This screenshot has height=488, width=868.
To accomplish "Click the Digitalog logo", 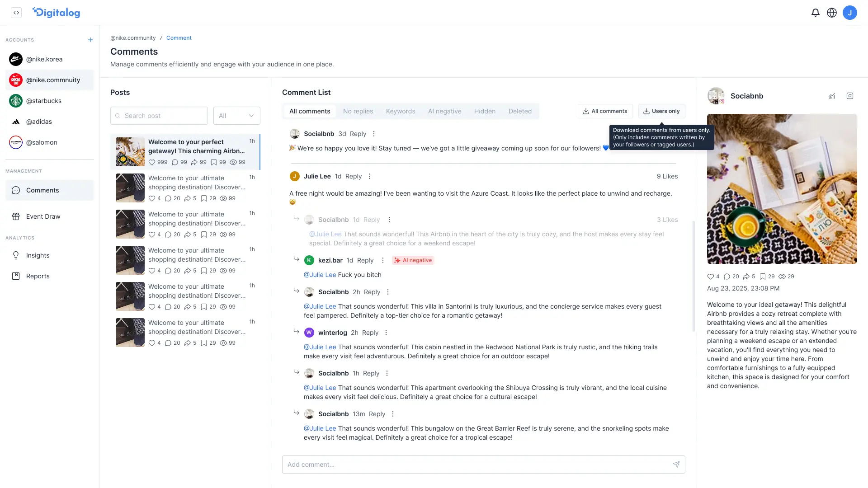I will pyautogui.click(x=57, y=13).
